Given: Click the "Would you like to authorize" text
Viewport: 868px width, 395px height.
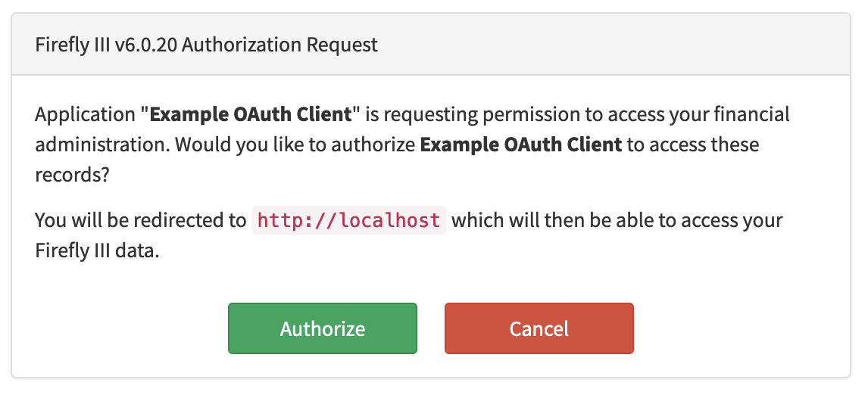Looking at the screenshot, I should (295, 144).
